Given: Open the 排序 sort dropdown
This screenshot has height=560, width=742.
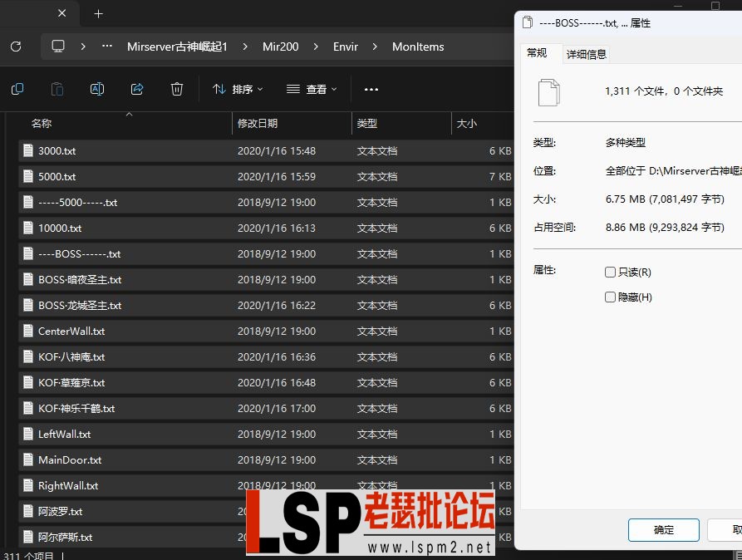Looking at the screenshot, I should pyautogui.click(x=238, y=89).
